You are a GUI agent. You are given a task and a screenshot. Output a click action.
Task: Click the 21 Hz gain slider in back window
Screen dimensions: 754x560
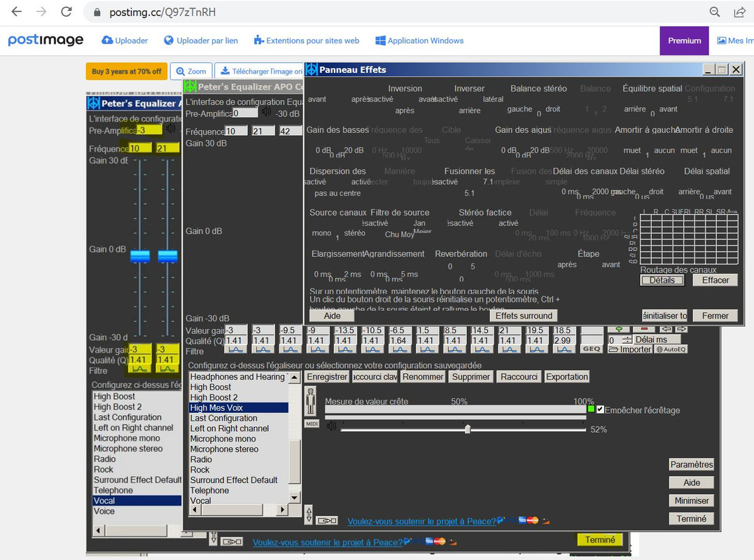click(x=168, y=255)
